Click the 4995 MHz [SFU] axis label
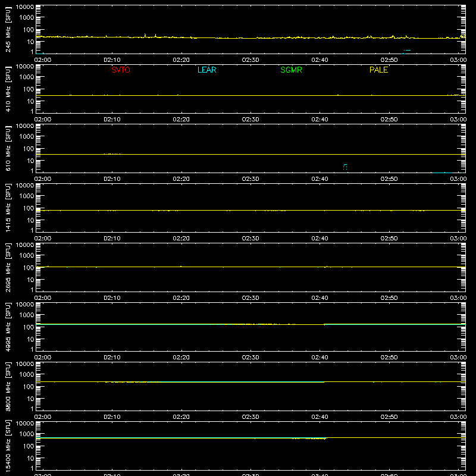This screenshot has width=476, height=476. pos(8,327)
